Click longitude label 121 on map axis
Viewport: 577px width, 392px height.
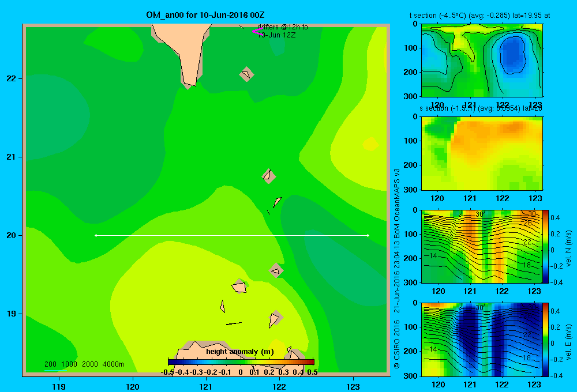click(x=206, y=386)
